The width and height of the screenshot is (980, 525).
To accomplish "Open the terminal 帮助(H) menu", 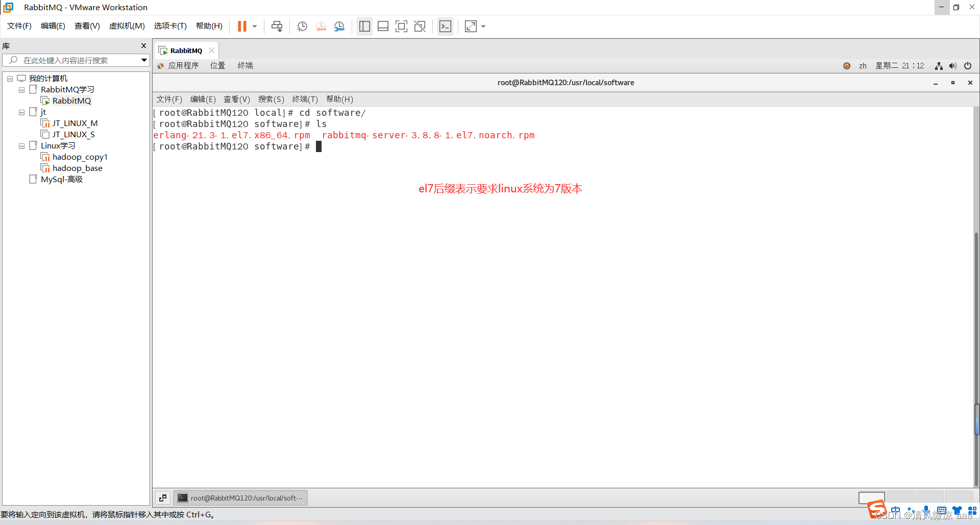I will 340,99.
